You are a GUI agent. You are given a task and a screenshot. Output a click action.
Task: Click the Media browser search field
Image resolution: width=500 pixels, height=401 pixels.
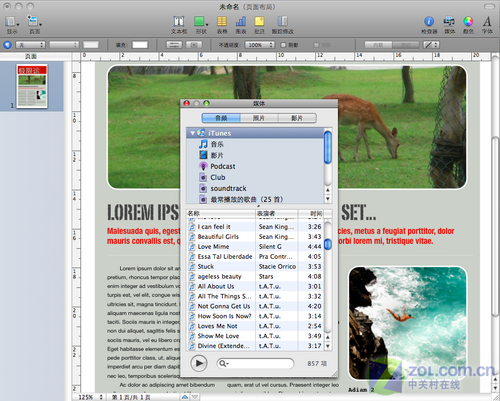(255, 363)
